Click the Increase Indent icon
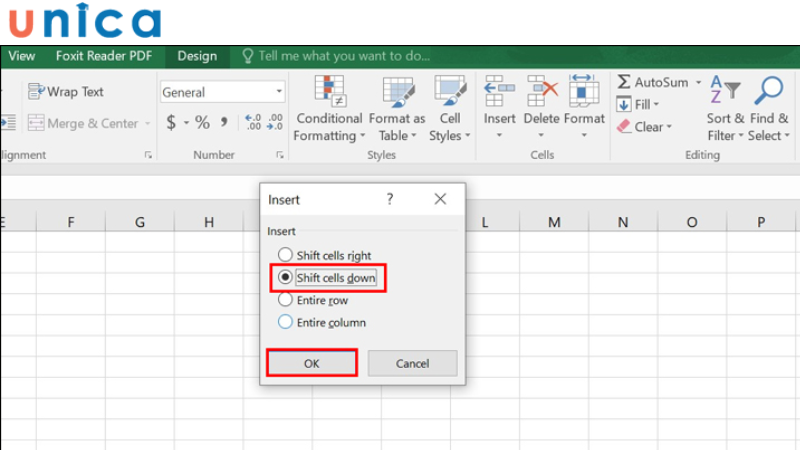This screenshot has width=800, height=450. pyautogui.click(x=8, y=122)
